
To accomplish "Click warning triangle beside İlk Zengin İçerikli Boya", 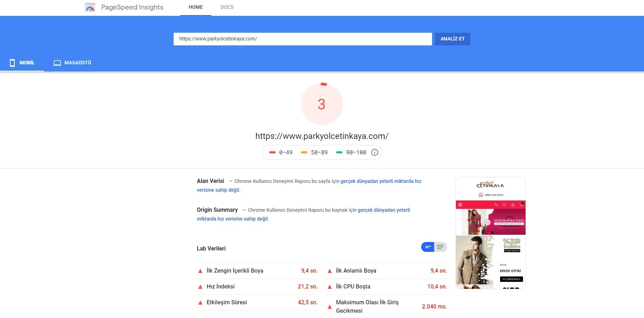I will pos(200,271).
